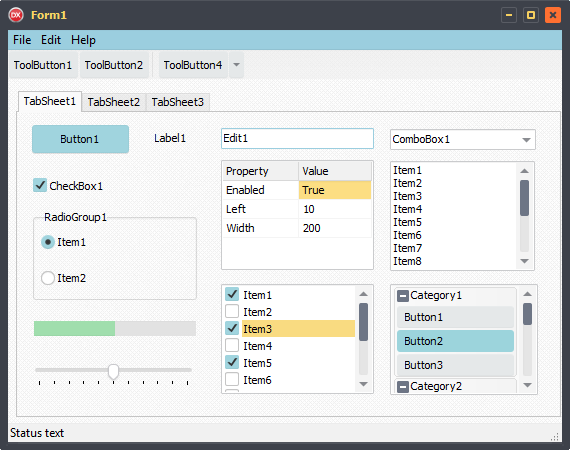
Task: Open the Edit menu
Action: pyautogui.click(x=51, y=40)
